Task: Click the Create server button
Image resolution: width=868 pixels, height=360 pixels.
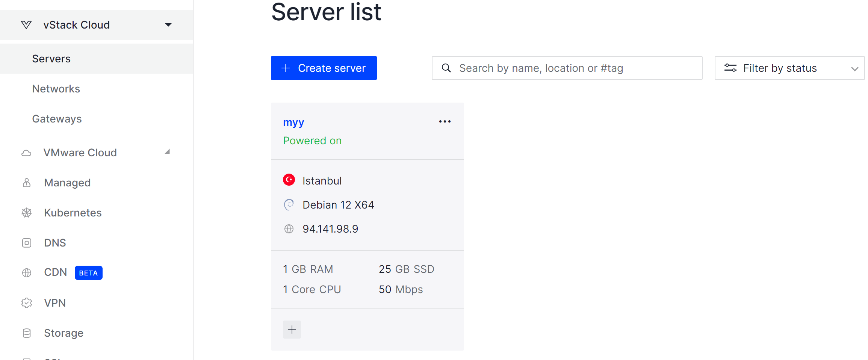Action: click(324, 68)
